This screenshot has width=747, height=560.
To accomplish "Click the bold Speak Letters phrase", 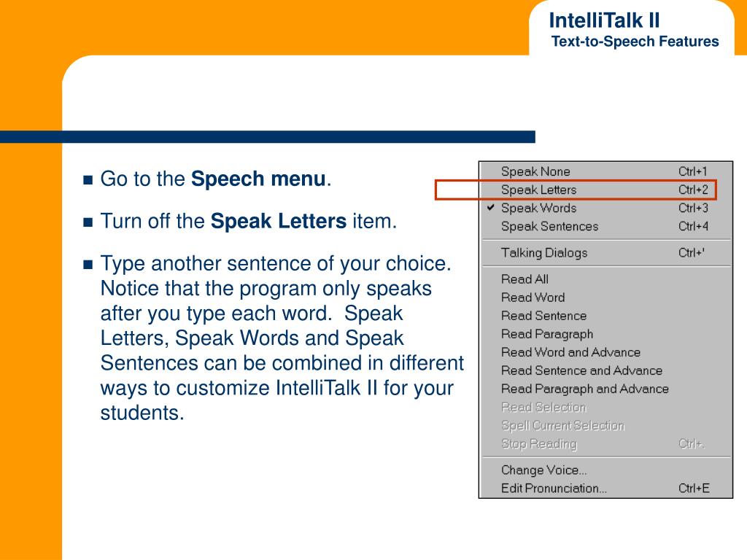I will click(279, 222).
